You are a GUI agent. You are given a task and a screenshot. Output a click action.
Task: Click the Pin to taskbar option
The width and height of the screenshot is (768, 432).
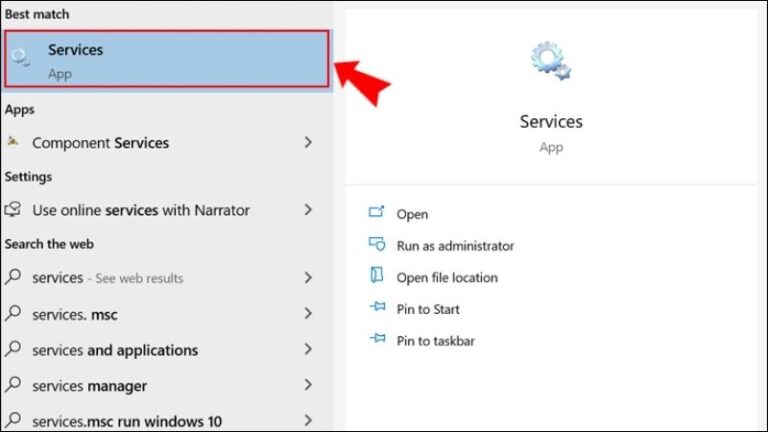(x=435, y=341)
